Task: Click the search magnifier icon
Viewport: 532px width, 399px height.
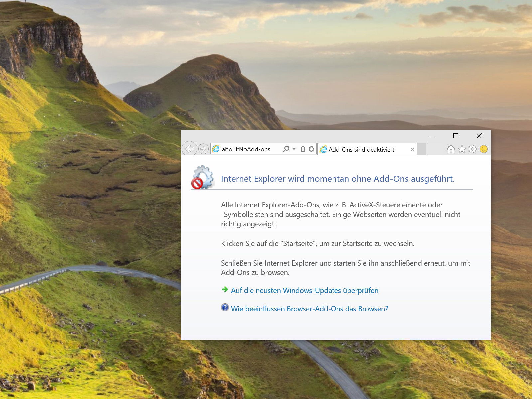Action: (x=286, y=149)
